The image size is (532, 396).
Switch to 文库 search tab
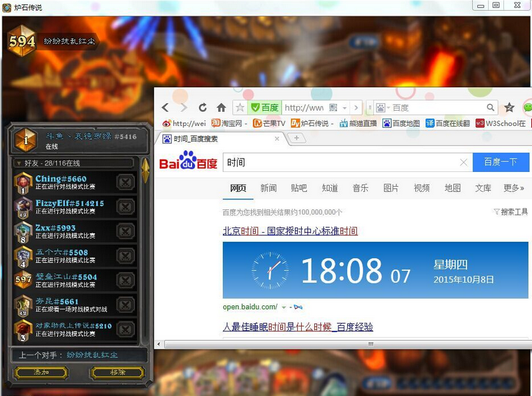point(483,188)
